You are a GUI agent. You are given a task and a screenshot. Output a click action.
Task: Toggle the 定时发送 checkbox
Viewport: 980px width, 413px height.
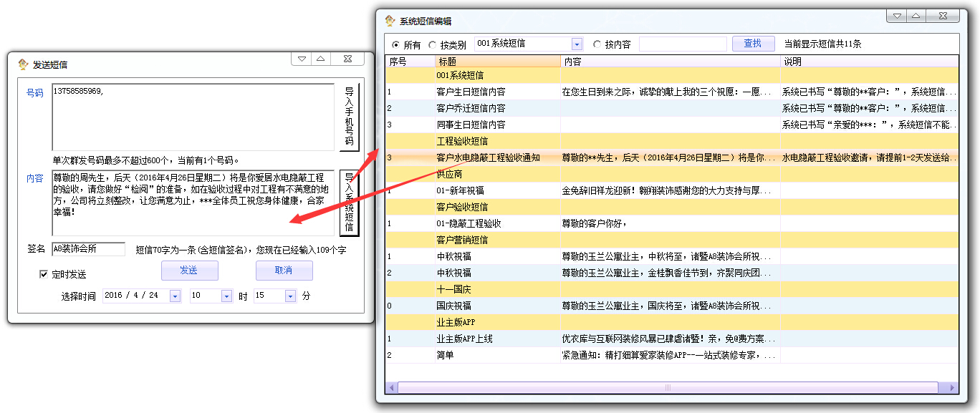click(x=44, y=274)
